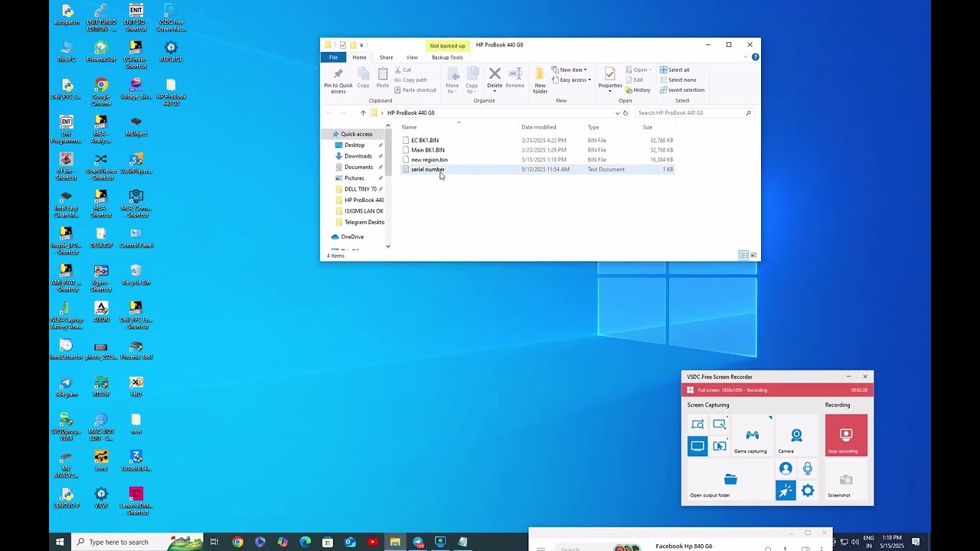
Task: Open Downloads in navigation pane
Action: (x=358, y=156)
